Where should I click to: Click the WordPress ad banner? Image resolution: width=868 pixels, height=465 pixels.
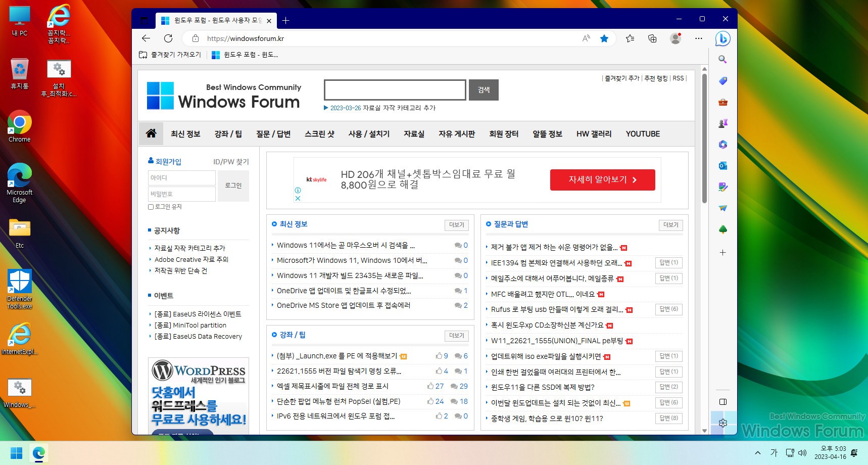click(198, 396)
